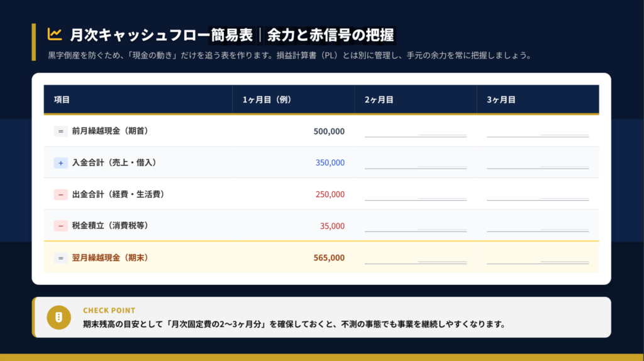Click the equals badge beside 前月繰越現金

(61, 131)
